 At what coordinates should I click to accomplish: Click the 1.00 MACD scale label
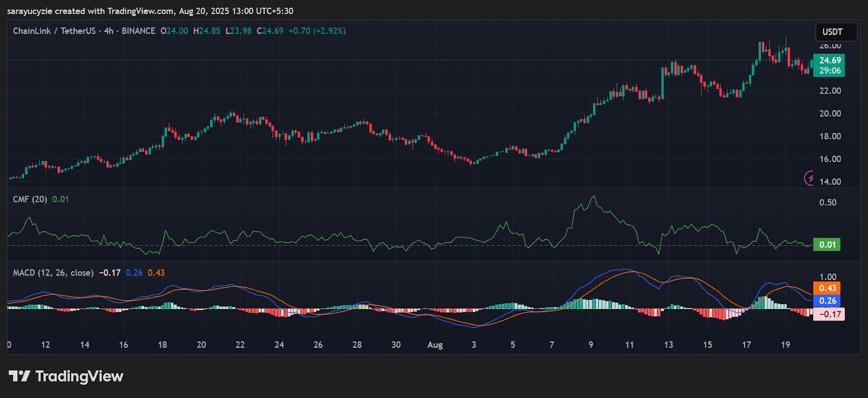828,277
